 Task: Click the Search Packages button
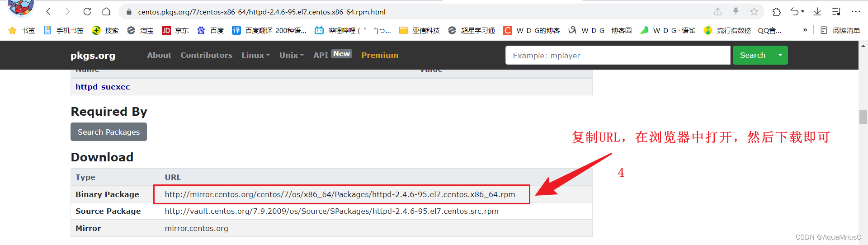point(108,132)
